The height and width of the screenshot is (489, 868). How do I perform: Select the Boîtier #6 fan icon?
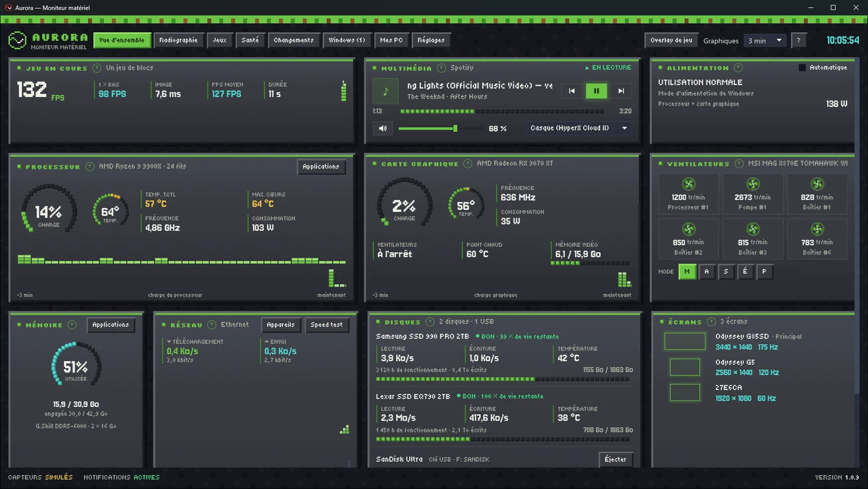pos(817,229)
